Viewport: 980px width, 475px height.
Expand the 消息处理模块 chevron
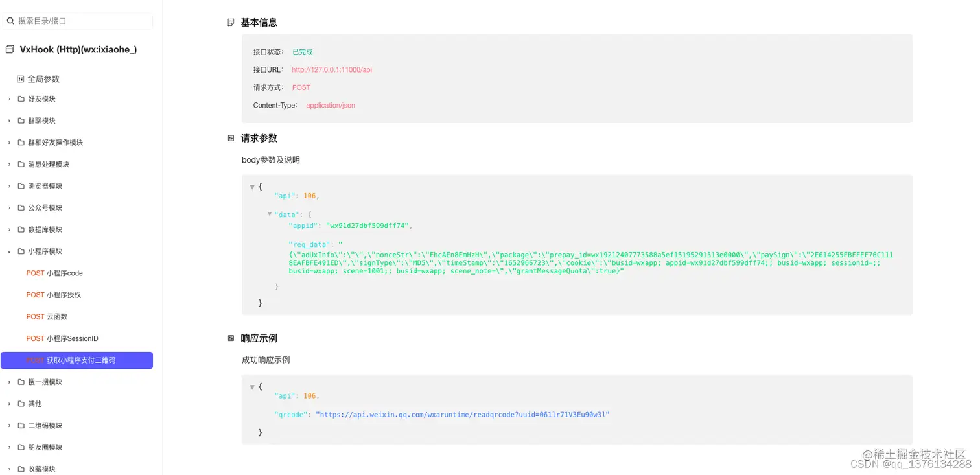pyautogui.click(x=10, y=165)
